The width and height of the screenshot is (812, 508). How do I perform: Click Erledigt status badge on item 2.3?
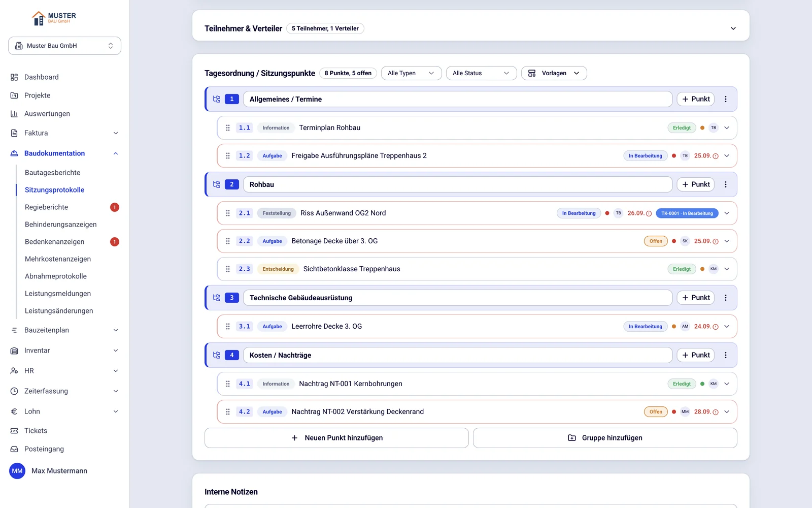[x=682, y=269]
